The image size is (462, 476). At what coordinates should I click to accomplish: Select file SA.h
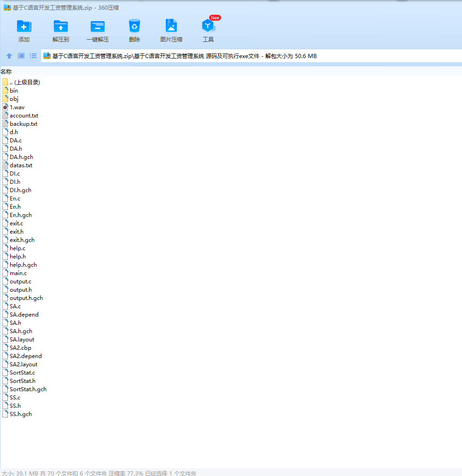(x=12, y=323)
